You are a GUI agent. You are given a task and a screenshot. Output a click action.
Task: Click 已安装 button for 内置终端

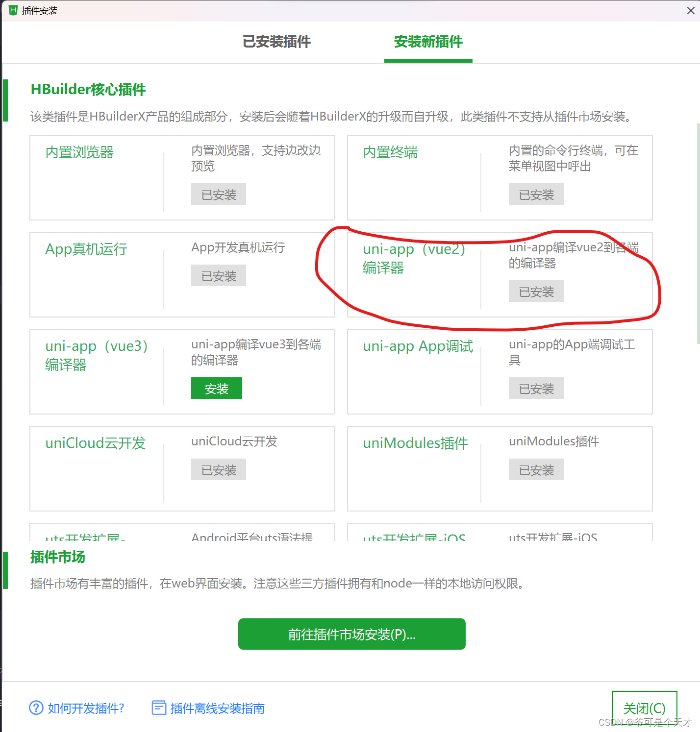pyautogui.click(x=536, y=194)
